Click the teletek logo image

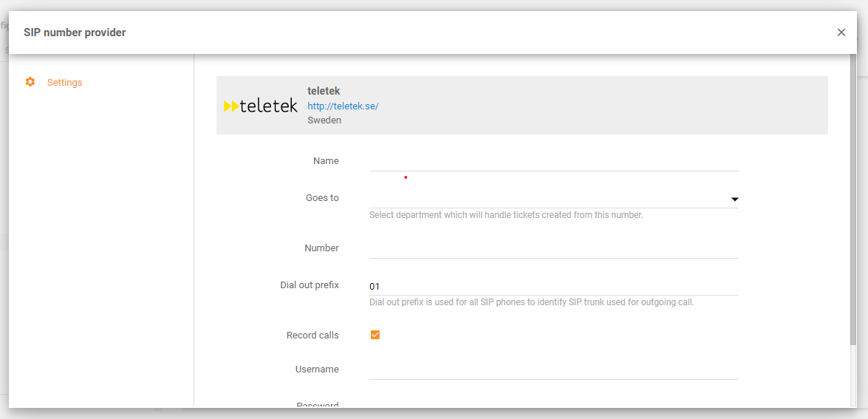pos(261,106)
